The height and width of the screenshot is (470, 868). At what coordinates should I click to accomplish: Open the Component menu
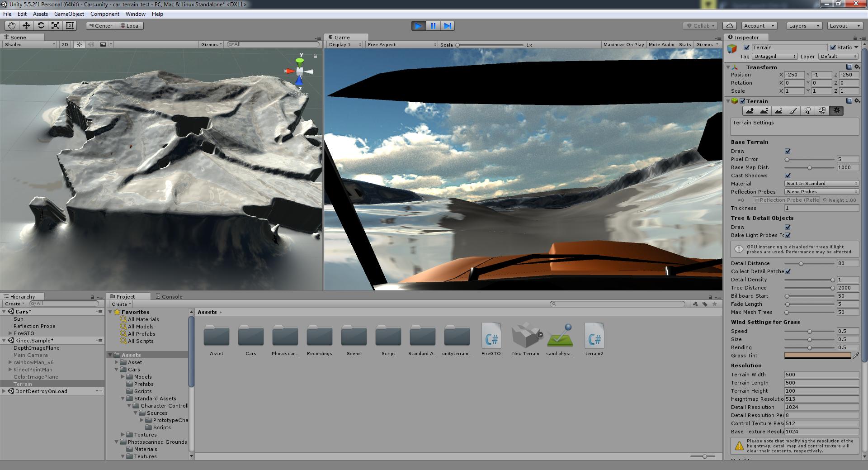(x=105, y=14)
